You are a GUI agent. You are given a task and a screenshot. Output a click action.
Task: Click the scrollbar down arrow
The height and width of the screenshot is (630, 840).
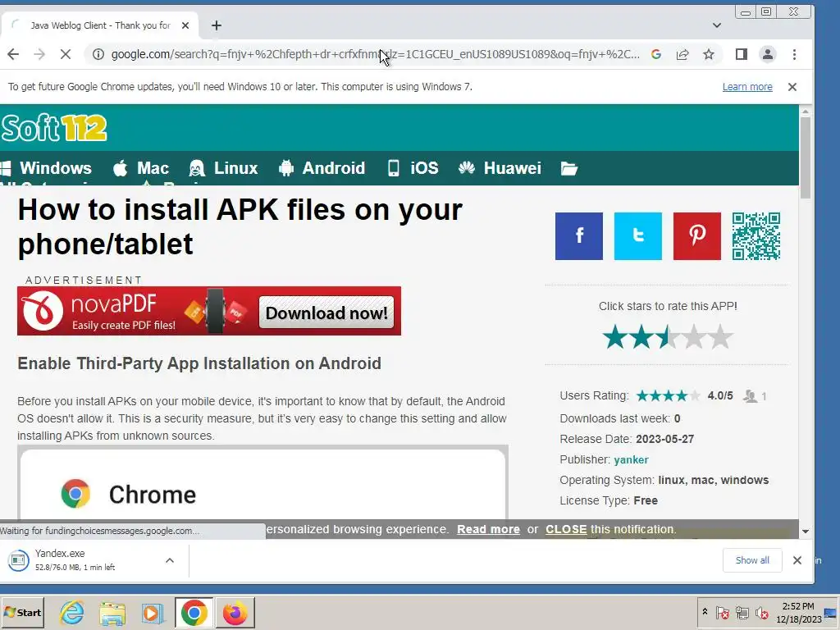806,532
